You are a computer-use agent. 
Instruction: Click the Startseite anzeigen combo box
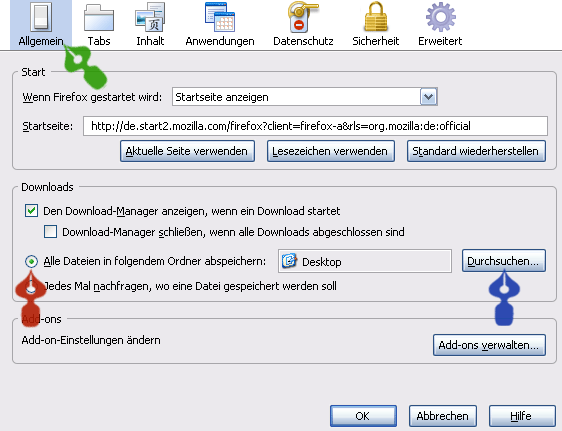[x=305, y=97]
